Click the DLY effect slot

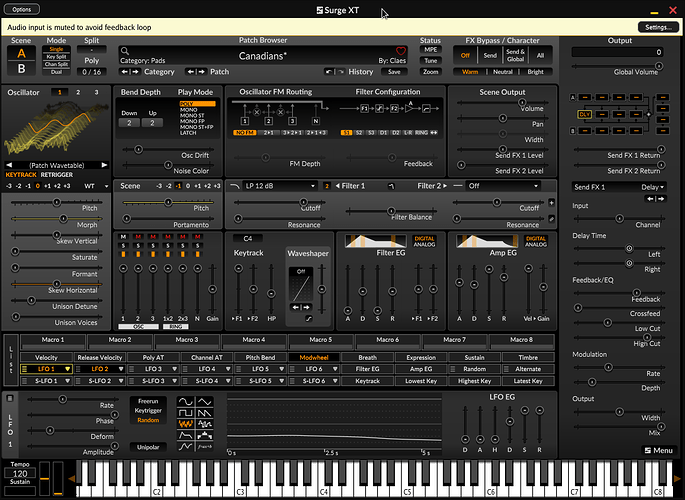click(584, 114)
